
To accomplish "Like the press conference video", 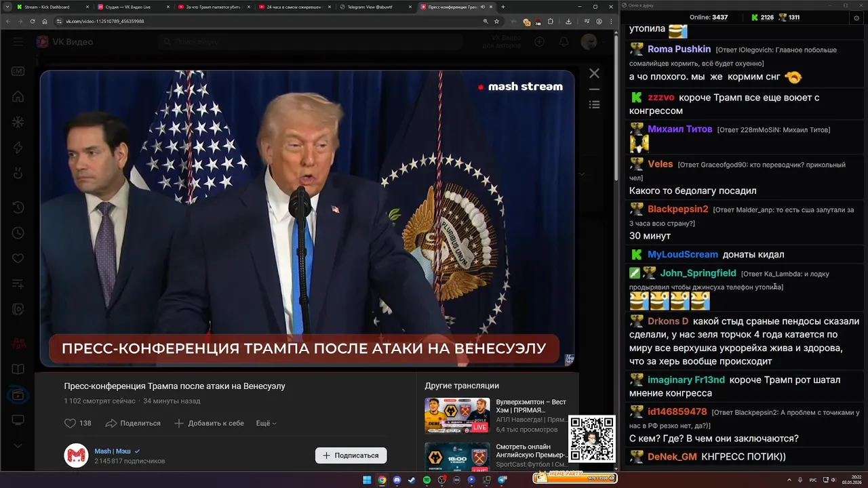I will 77,423.
